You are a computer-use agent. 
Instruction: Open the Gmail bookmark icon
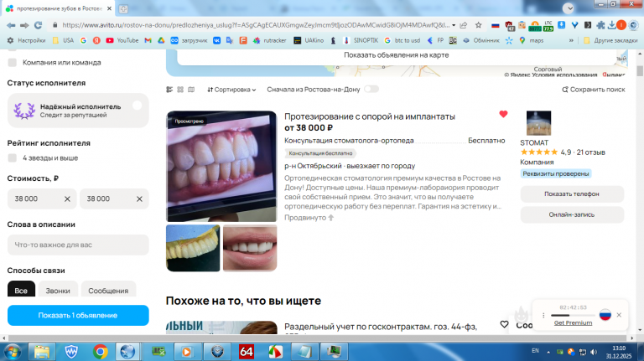pos(148,40)
